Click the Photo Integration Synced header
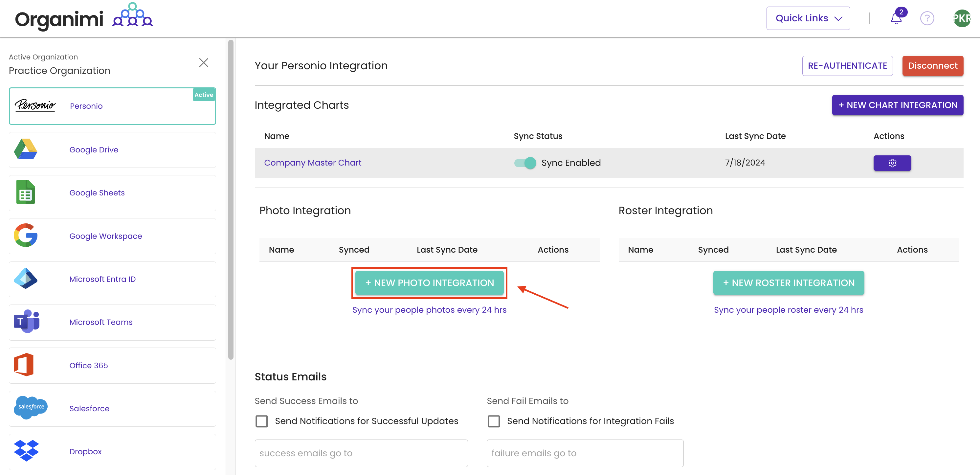Screen dimensions: 980x475 354,250
